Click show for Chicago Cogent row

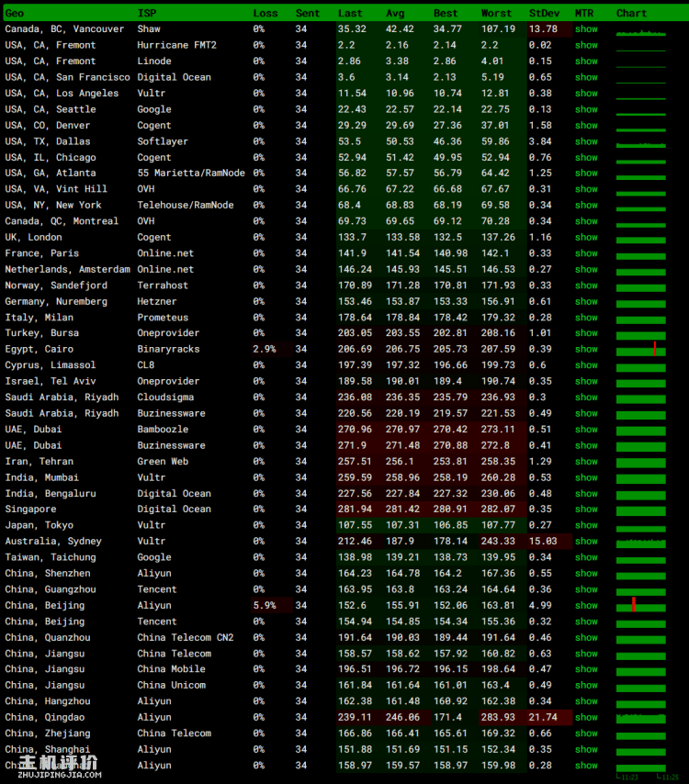coord(586,158)
